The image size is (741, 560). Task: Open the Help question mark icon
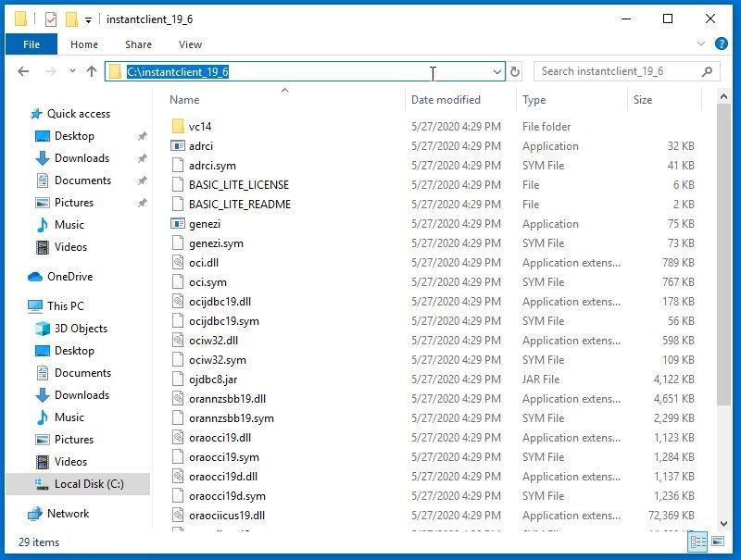(x=722, y=44)
